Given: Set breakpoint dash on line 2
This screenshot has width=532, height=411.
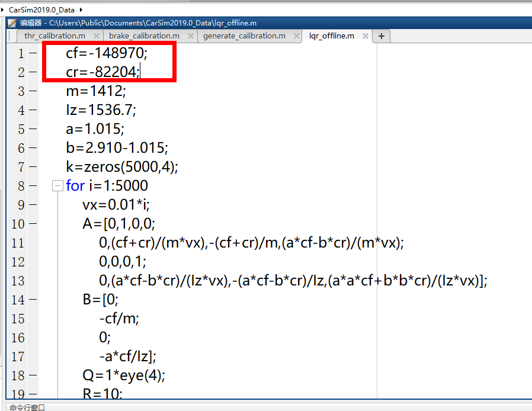Looking at the screenshot, I should click(x=33, y=72).
